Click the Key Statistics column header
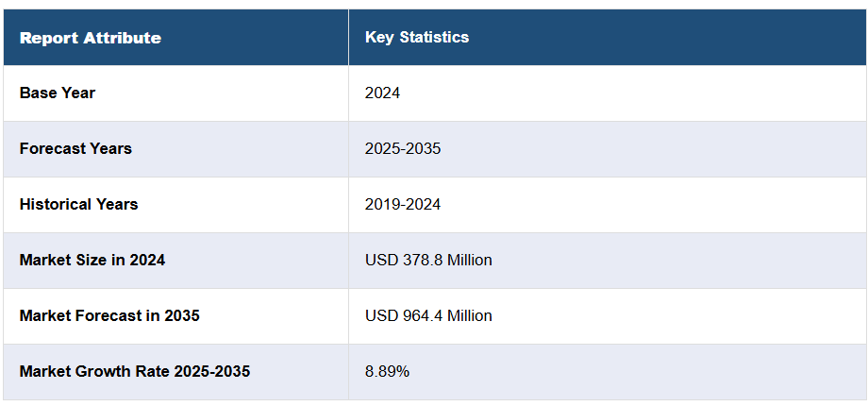 tap(417, 38)
